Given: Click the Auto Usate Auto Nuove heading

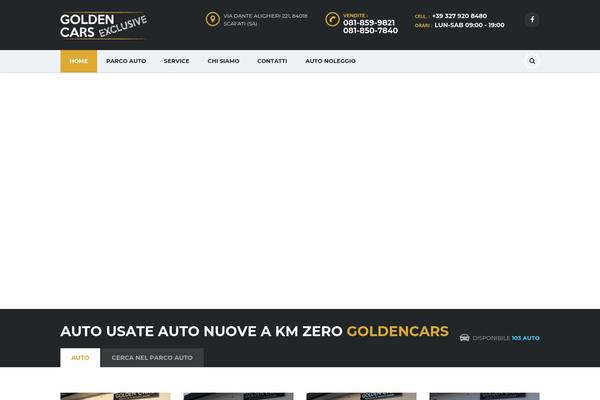Looking at the screenshot, I should point(254,331).
